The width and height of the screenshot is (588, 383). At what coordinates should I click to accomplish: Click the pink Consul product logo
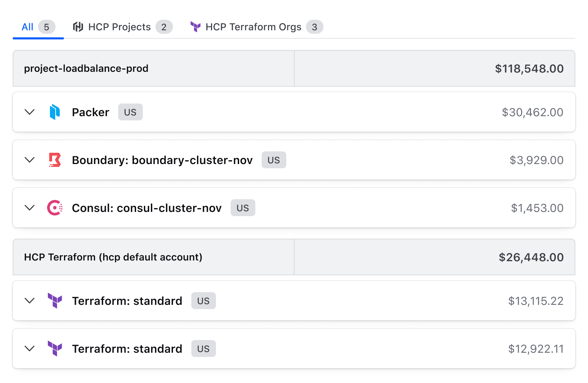point(55,208)
